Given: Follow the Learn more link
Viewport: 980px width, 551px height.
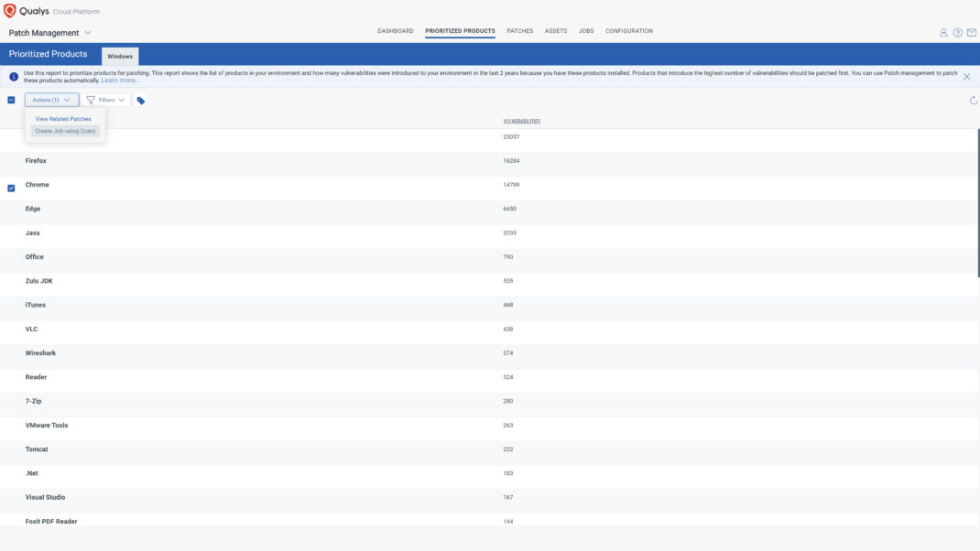Looking at the screenshot, I should pos(119,81).
